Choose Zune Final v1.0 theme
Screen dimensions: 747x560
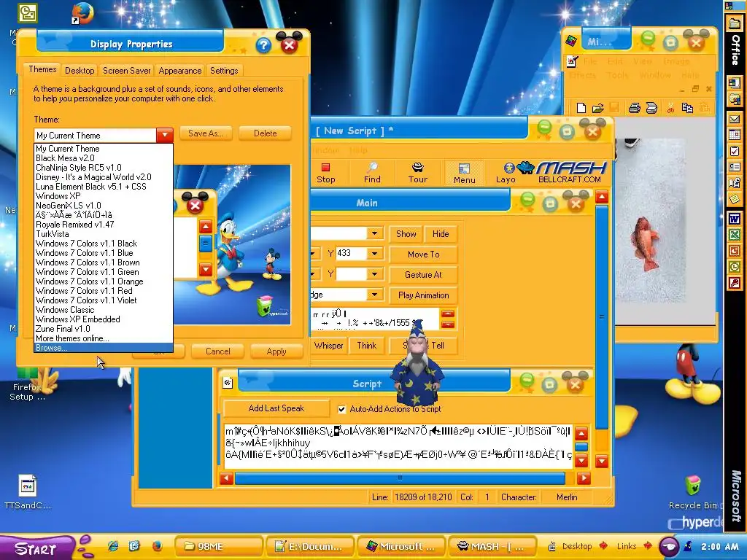(x=104, y=329)
